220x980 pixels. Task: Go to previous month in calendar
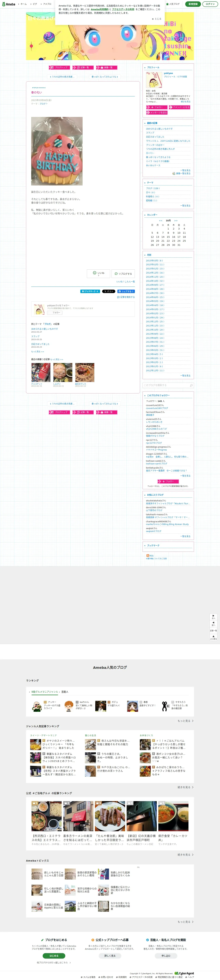click(161, 221)
